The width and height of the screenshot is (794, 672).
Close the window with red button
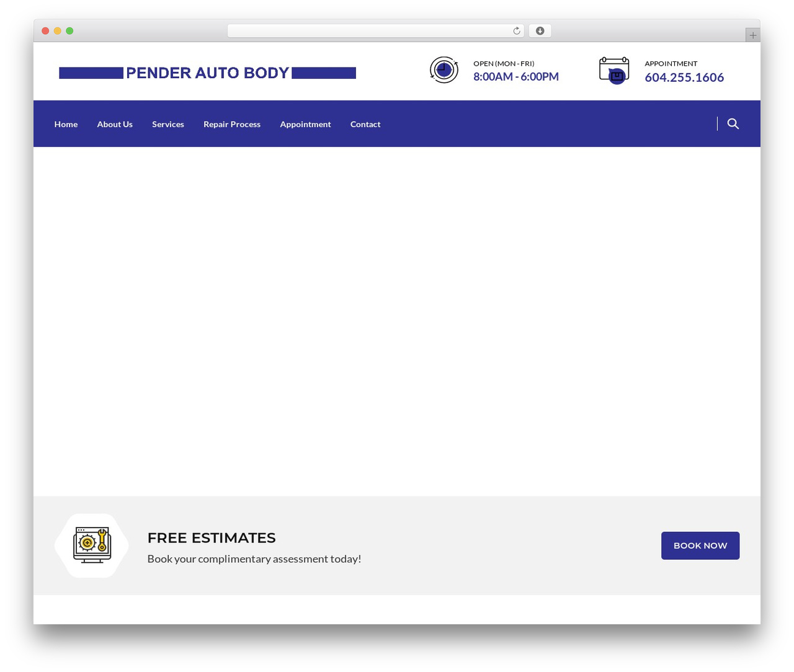point(45,31)
